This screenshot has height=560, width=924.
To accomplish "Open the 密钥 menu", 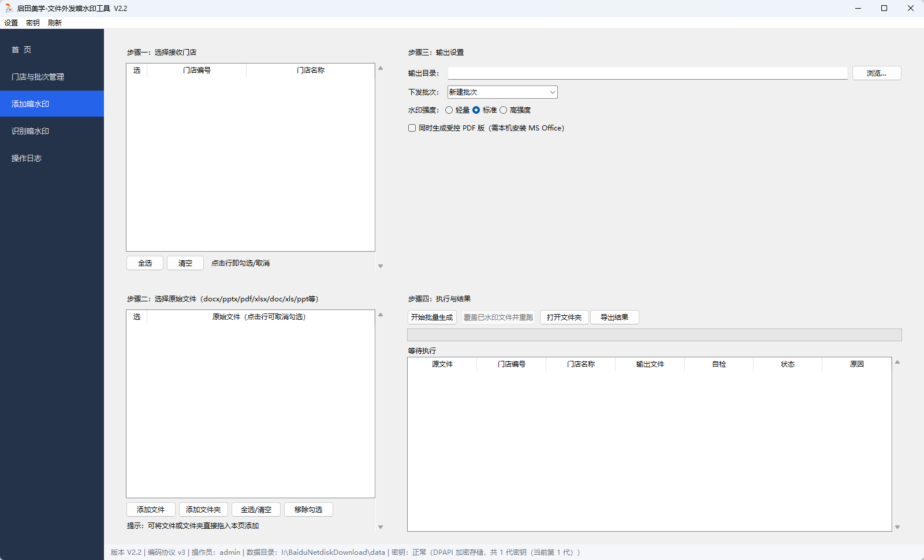I will coord(33,23).
